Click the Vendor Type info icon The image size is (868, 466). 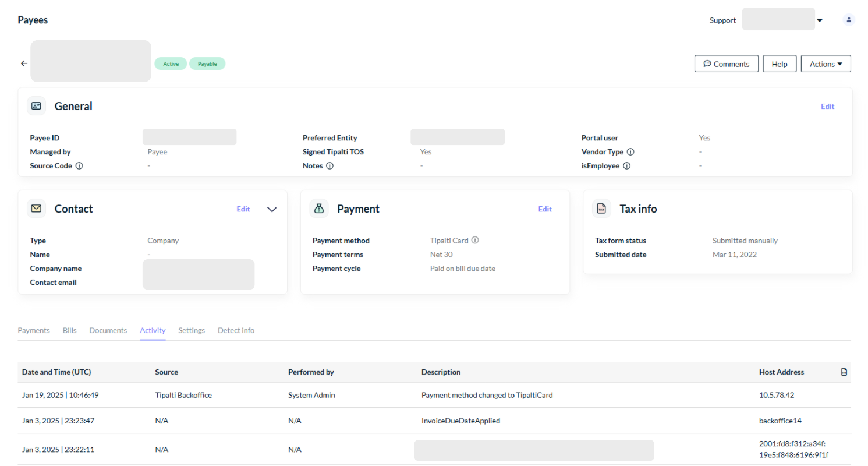(630, 151)
